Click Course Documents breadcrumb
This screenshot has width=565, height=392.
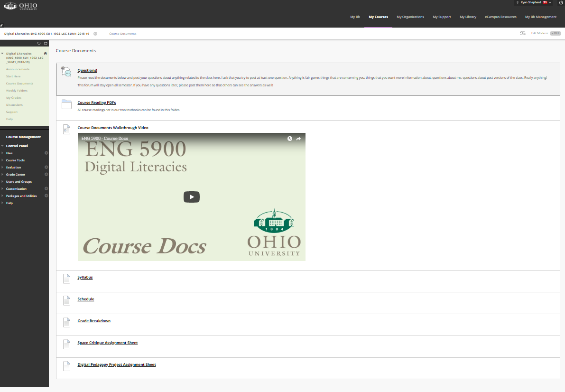tap(123, 34)
